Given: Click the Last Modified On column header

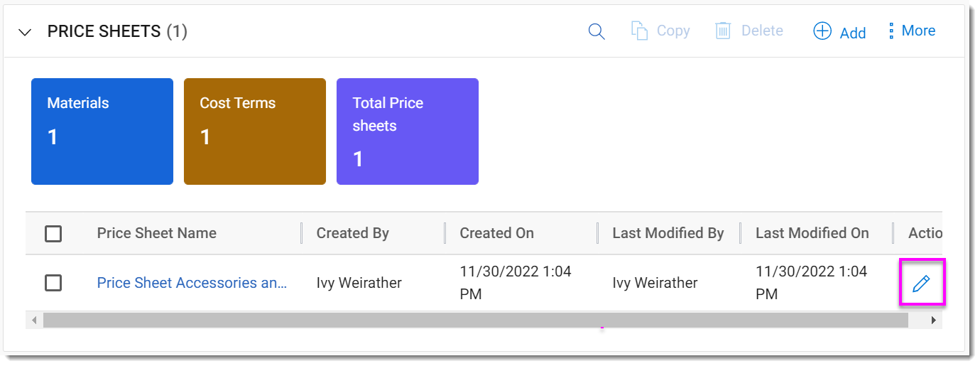Looking at the screenshot, I should [812, 233].
